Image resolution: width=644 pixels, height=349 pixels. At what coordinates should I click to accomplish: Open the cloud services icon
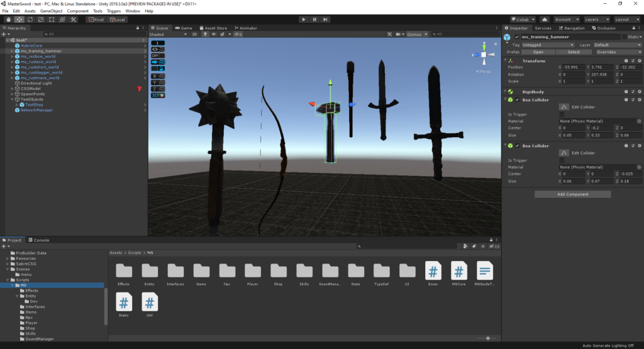545,19
